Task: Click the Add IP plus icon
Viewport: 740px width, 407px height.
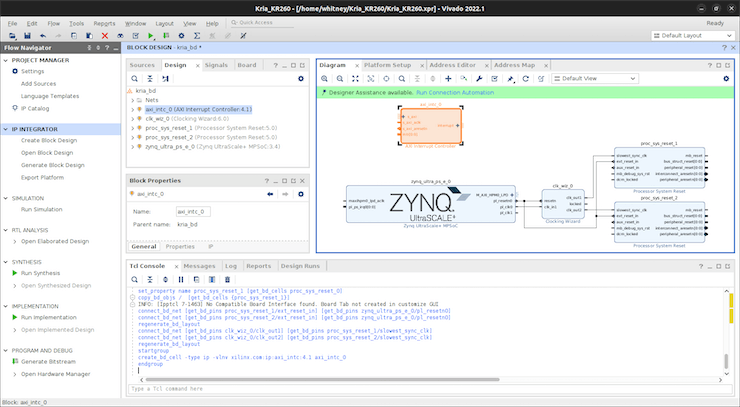Action: pos(448,78)
